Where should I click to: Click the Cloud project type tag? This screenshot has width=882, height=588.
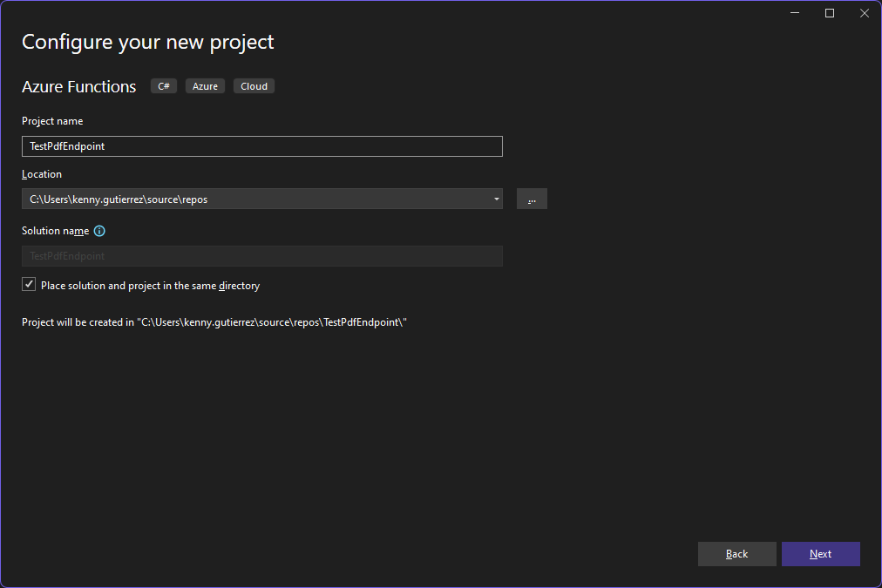(254, 86)
